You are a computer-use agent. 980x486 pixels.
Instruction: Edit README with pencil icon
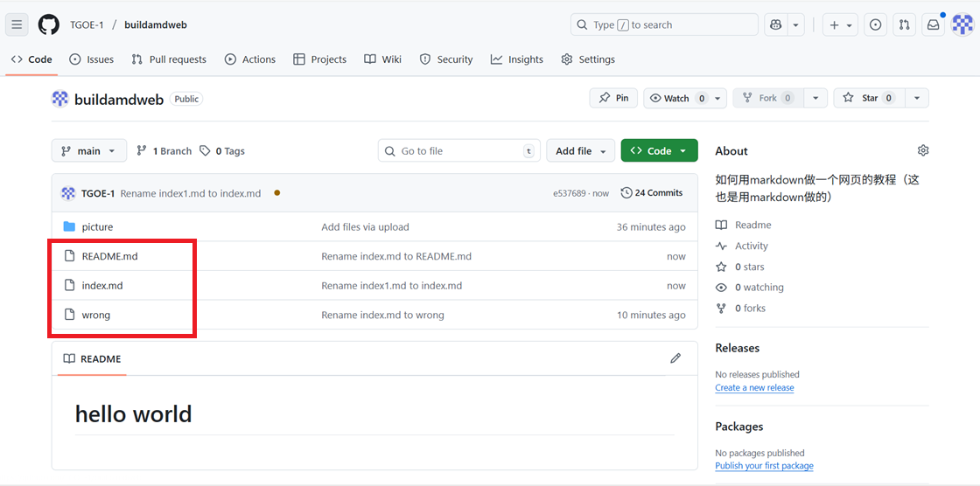[675, 358]
